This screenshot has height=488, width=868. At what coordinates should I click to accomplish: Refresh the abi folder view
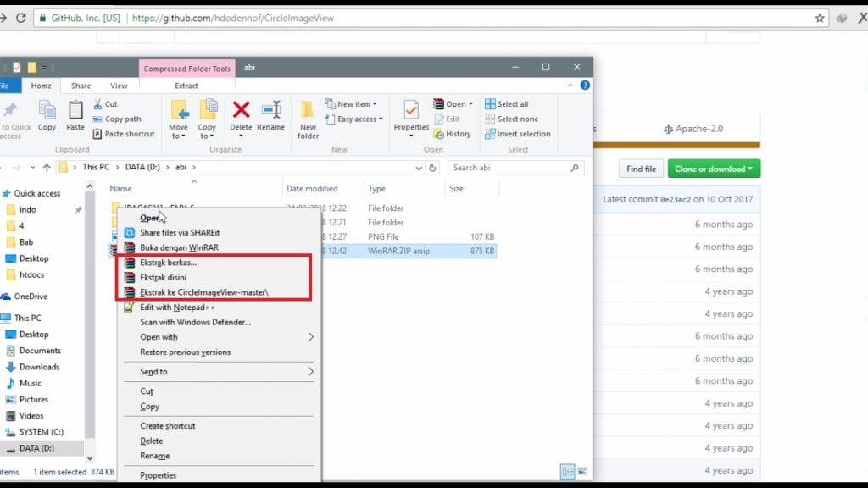433,168
